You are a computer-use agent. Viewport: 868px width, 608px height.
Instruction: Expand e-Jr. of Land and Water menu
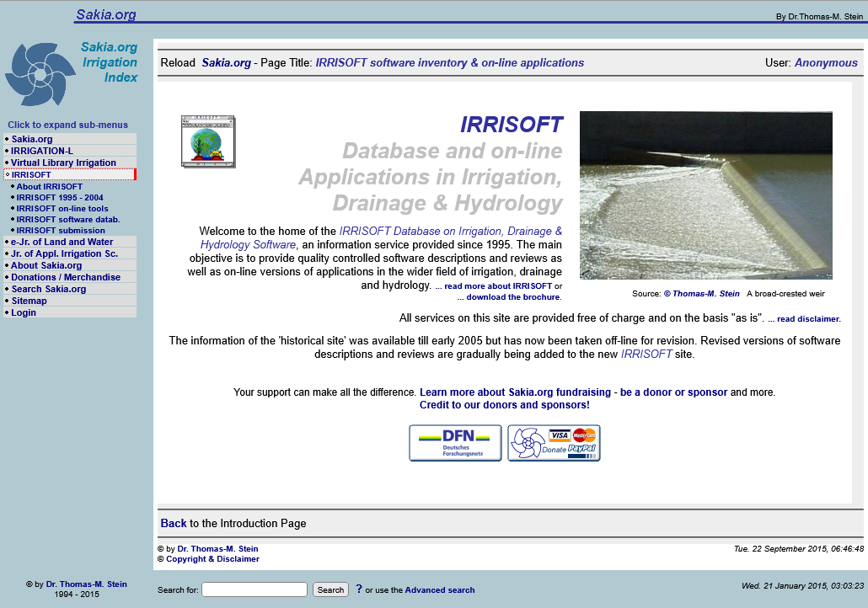point(70,242)
